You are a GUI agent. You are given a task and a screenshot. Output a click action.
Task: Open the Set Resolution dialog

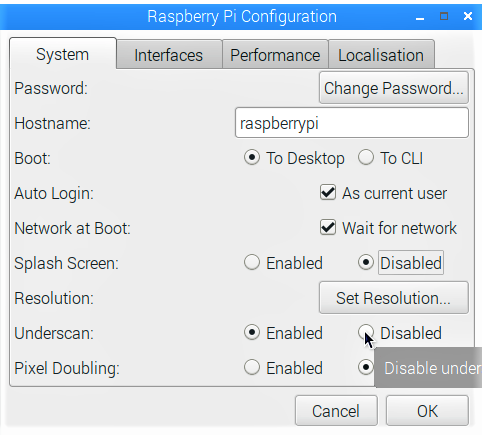point(394,298)
